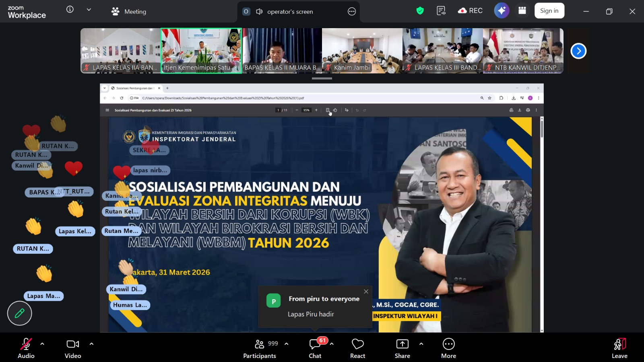Image resolution: width=644 pixels, height=362 pixels.
Task: Toggle the Video camera button
Action: click(x=73, y=348)
